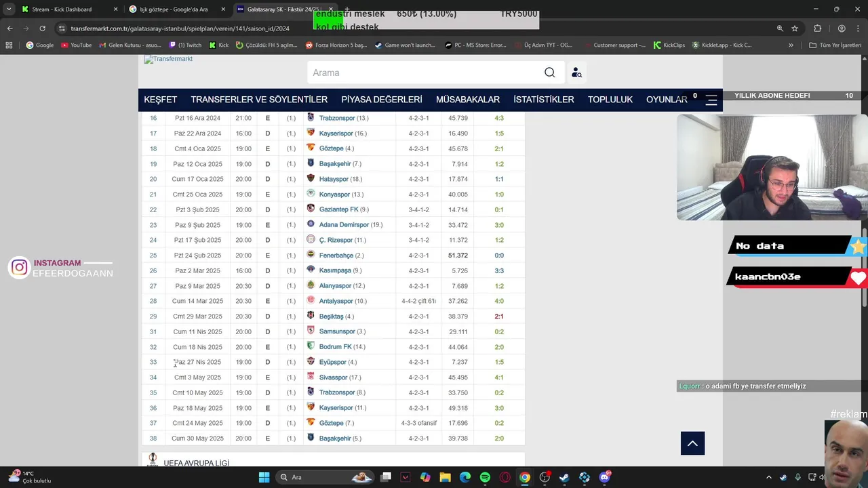Screen dimensions: 868x488
Task: Open the İSTATİSTİKLER menu
Action: pyautogui.click(x=544, y=100)
